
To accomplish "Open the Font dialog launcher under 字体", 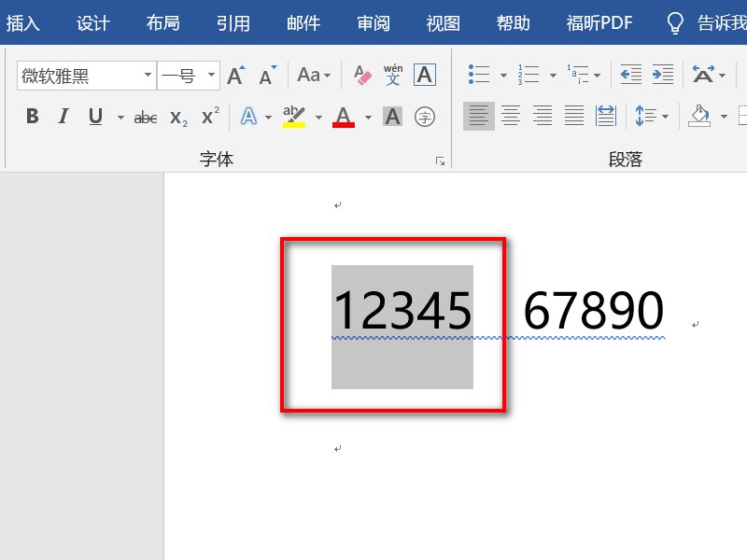I will [439, 159].
